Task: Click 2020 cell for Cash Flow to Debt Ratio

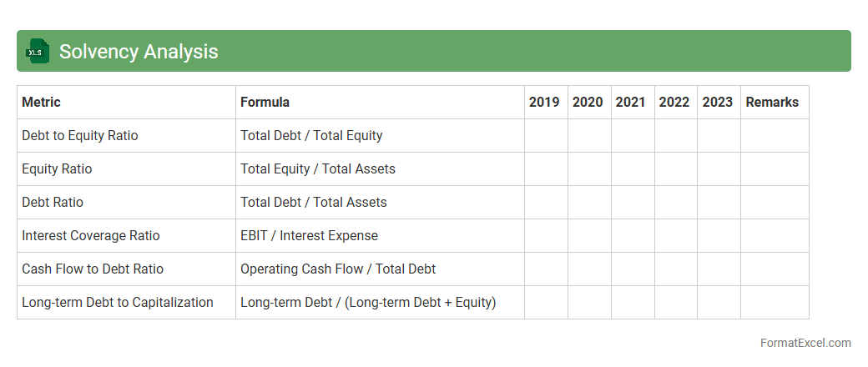Action: click(x=589, y=269)
